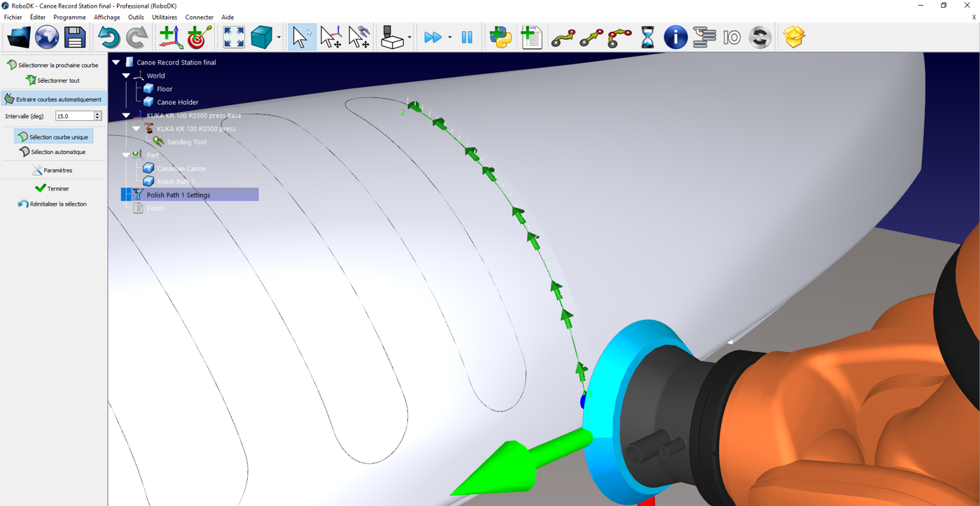Fit all items in the view
This screenshot has height=506, width=980.
[x=234, y=37]
